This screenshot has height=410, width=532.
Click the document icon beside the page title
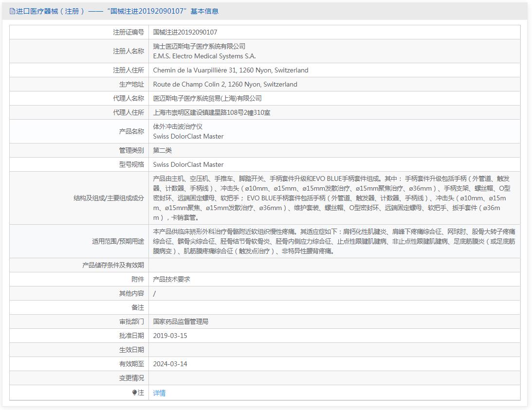pyautogui.click(x=12, y=11)
